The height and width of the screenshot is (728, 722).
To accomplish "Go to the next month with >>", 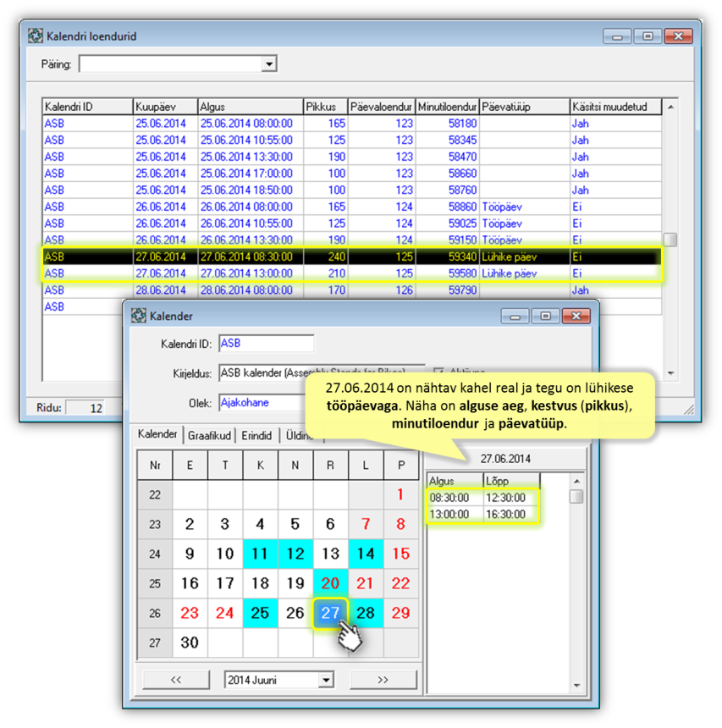I will tap(383, 680).
